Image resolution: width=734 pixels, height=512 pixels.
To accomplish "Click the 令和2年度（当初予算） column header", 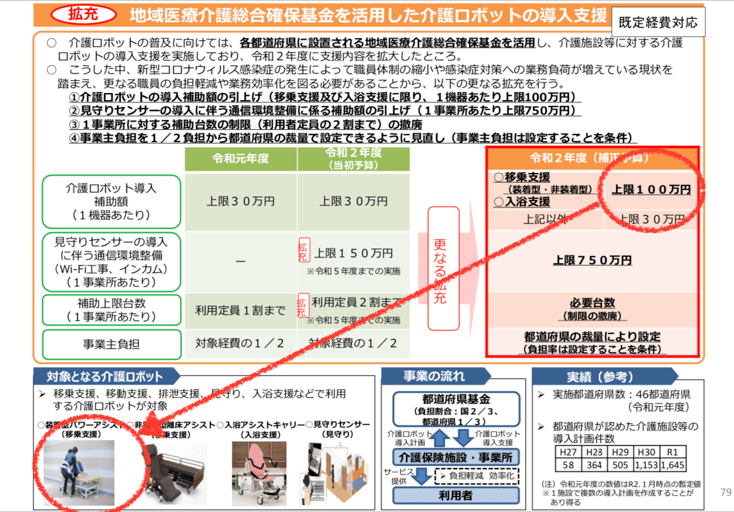I will tap(353, 159).
